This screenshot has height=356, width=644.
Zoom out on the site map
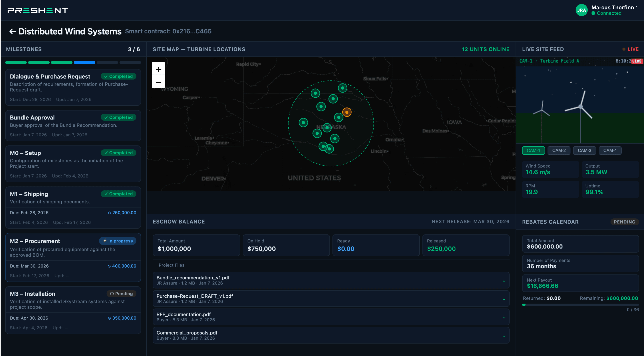click(158, 82)
